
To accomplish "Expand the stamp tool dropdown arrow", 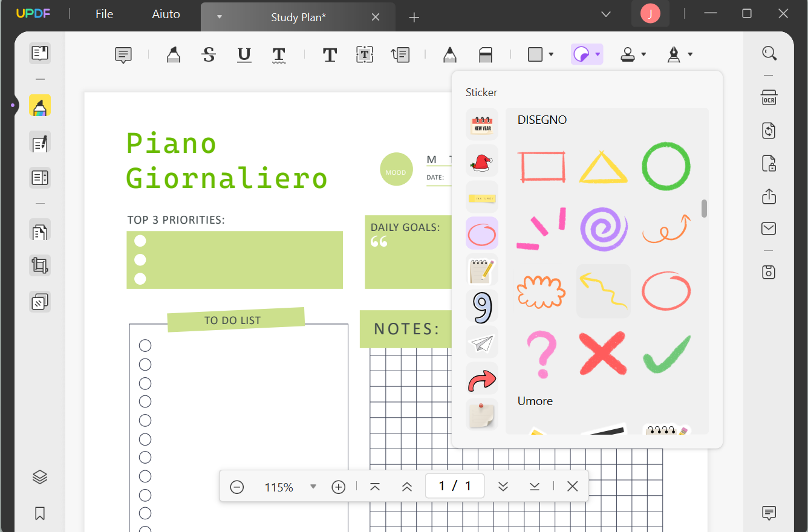I will point(643,54).
